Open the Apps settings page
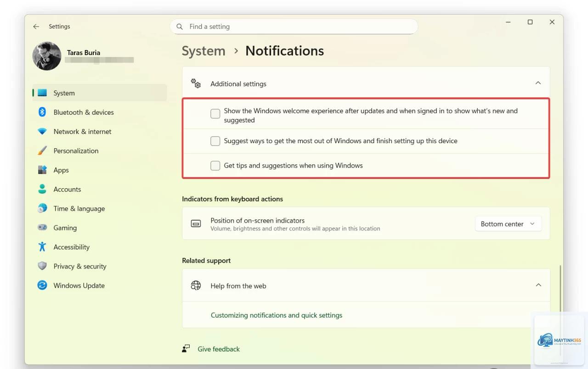The height and width of the screenshot is (369, 588). [x=100, y=170]
